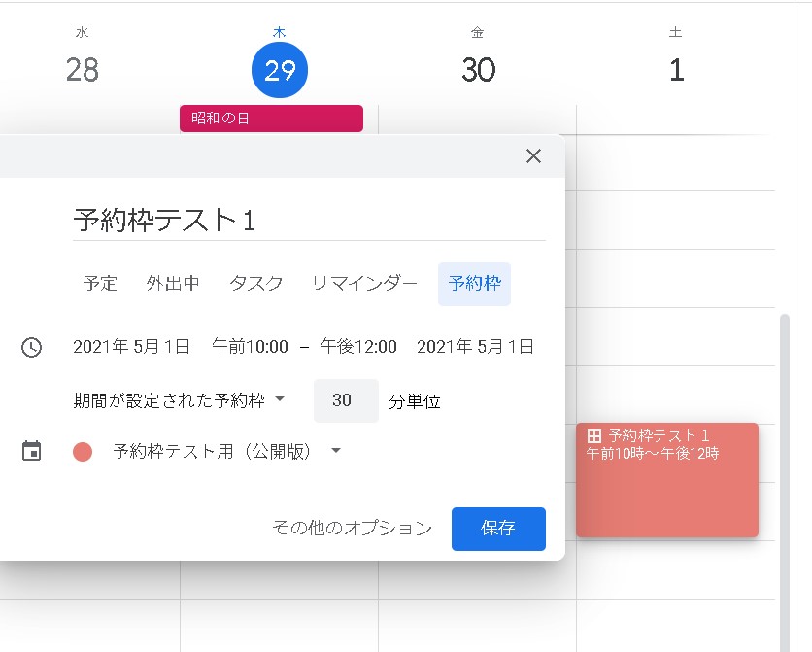Image resolution: width=812 pixels, height=652 pixels.
Task: Open その他のオプション
Action: tap(352, 528)
